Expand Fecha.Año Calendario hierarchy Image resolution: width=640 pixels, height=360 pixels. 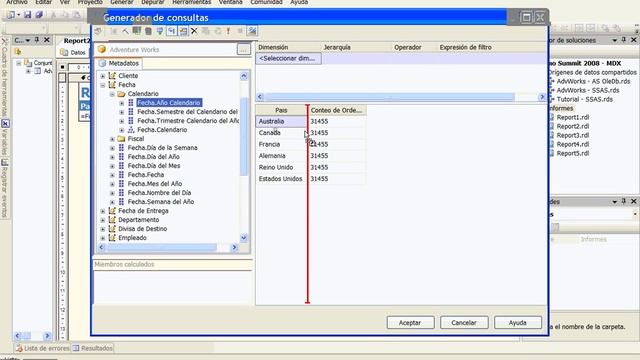coord(122,103)
